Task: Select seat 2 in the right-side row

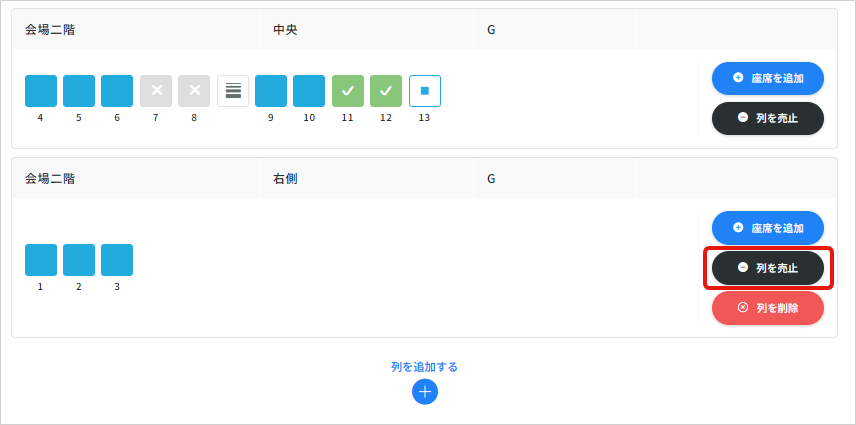Action: 79,260
